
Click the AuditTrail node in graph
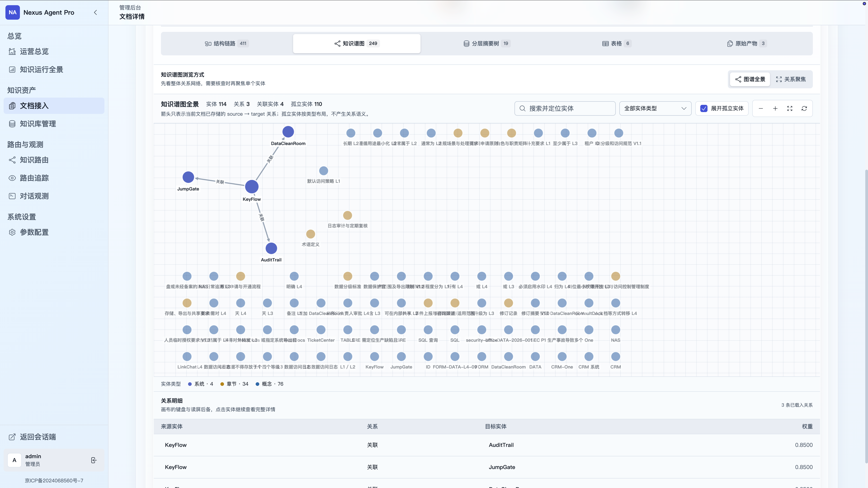271,248
